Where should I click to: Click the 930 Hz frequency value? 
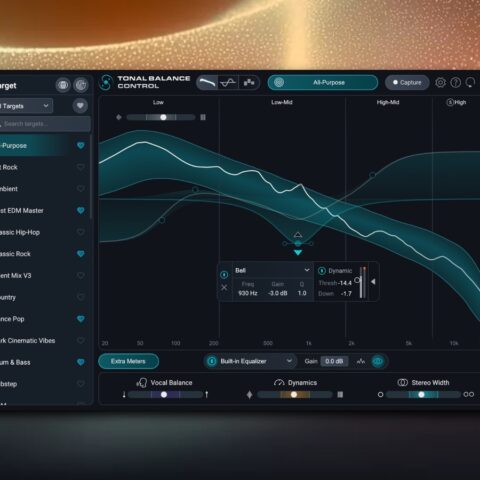tap(248, 293)
